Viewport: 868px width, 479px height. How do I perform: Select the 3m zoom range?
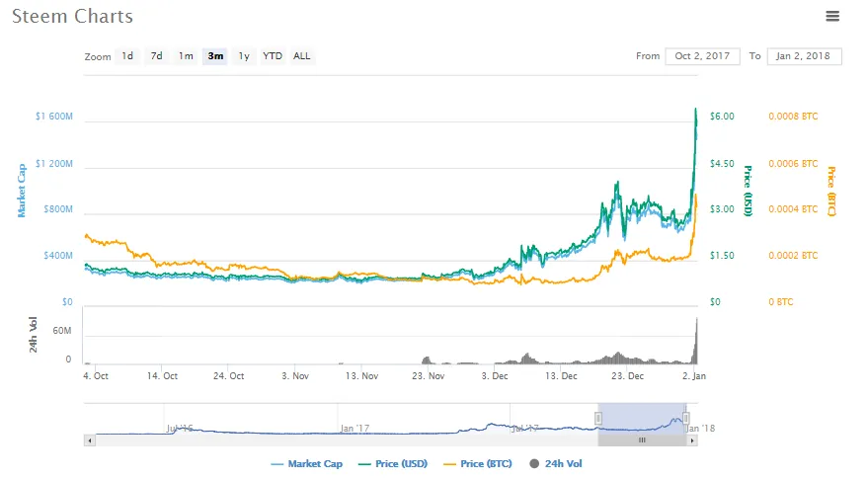[215, 56]
